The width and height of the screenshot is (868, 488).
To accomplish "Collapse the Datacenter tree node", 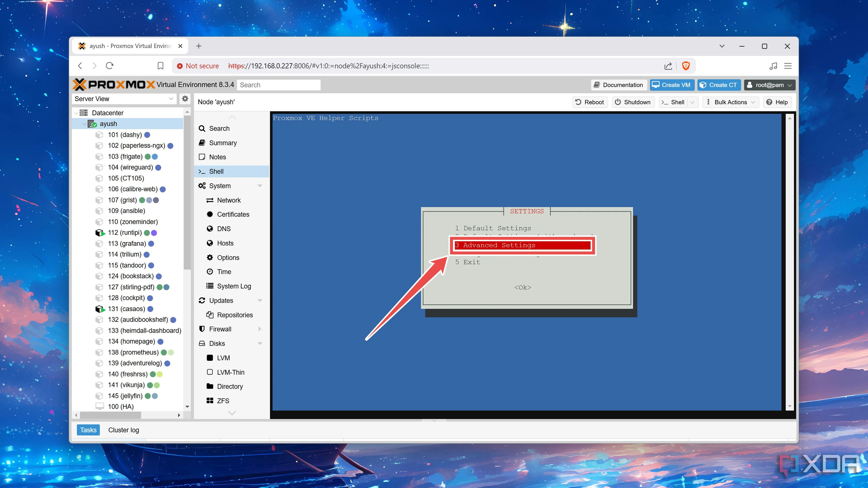I will 77,113.
